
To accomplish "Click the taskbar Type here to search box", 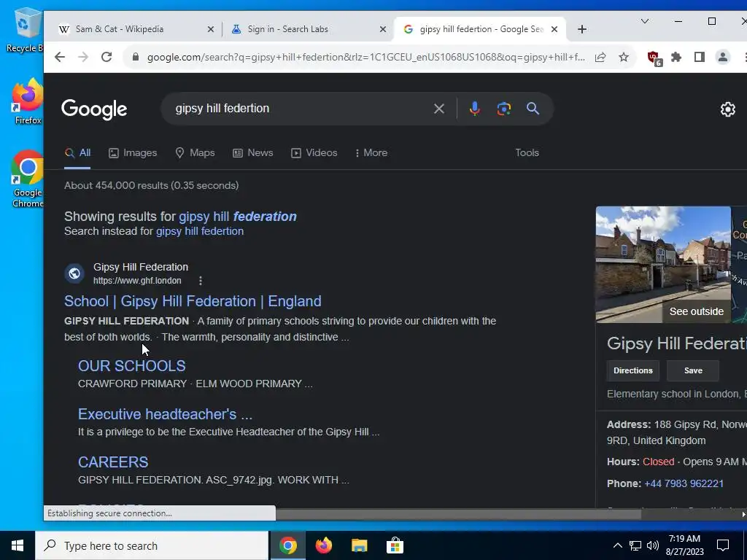I will [152, 545].
